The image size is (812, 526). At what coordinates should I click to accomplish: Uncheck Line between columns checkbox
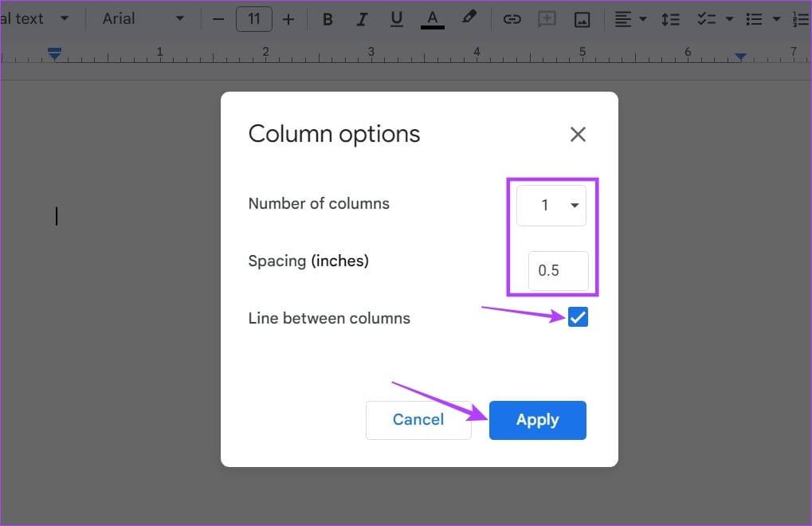point(578,317)
